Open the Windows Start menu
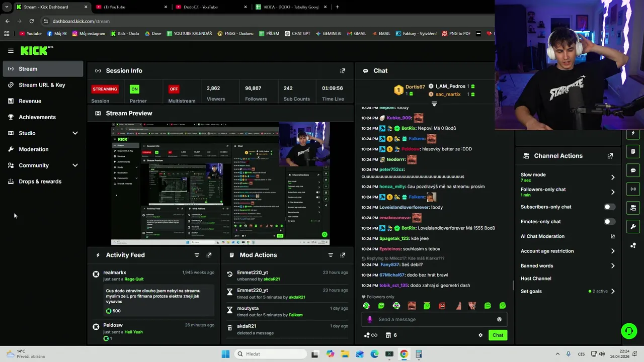 click(x=225, y=354)
